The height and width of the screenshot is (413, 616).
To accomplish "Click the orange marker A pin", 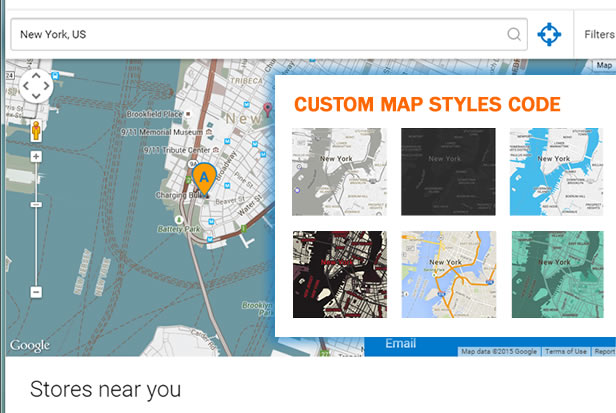I will point(204,179).
